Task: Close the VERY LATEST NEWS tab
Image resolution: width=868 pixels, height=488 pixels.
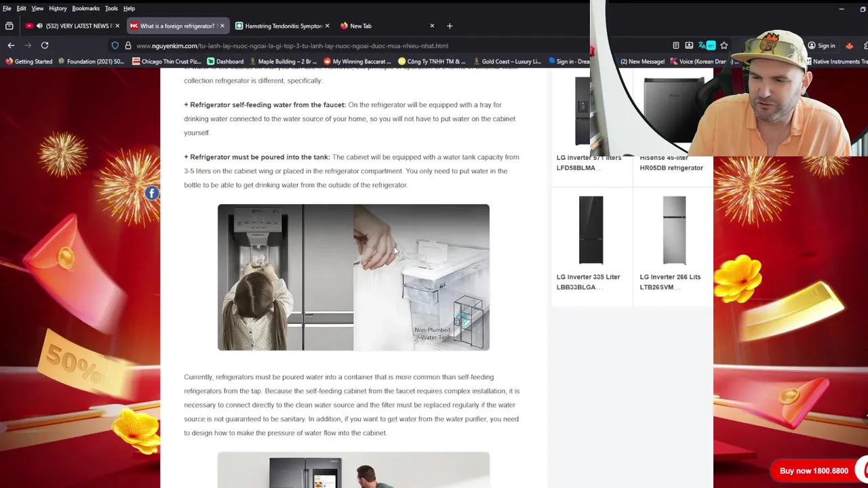Action: point(117,26)
